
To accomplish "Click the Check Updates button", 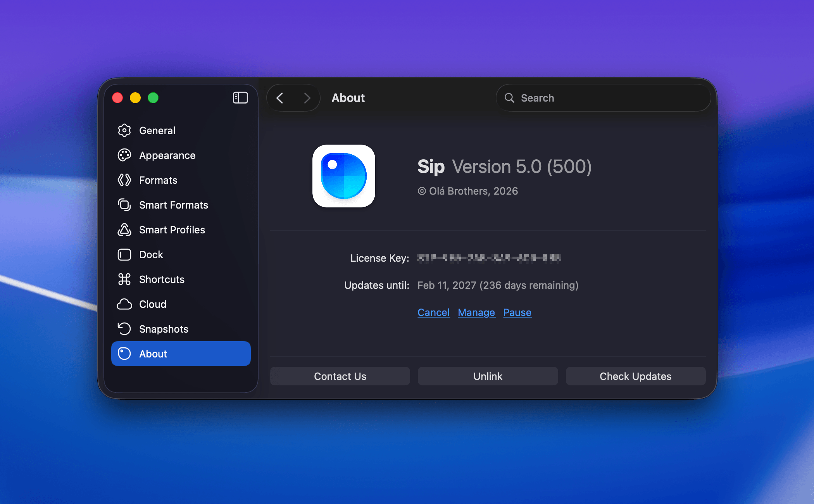I will [636, 376].
